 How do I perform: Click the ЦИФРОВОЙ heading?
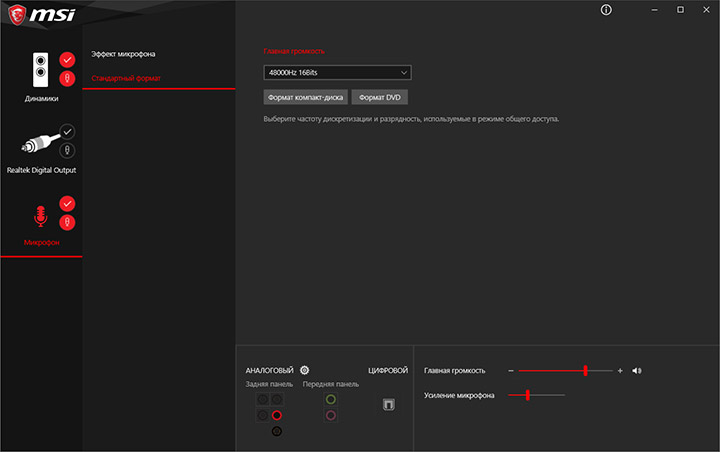[388, 370]
